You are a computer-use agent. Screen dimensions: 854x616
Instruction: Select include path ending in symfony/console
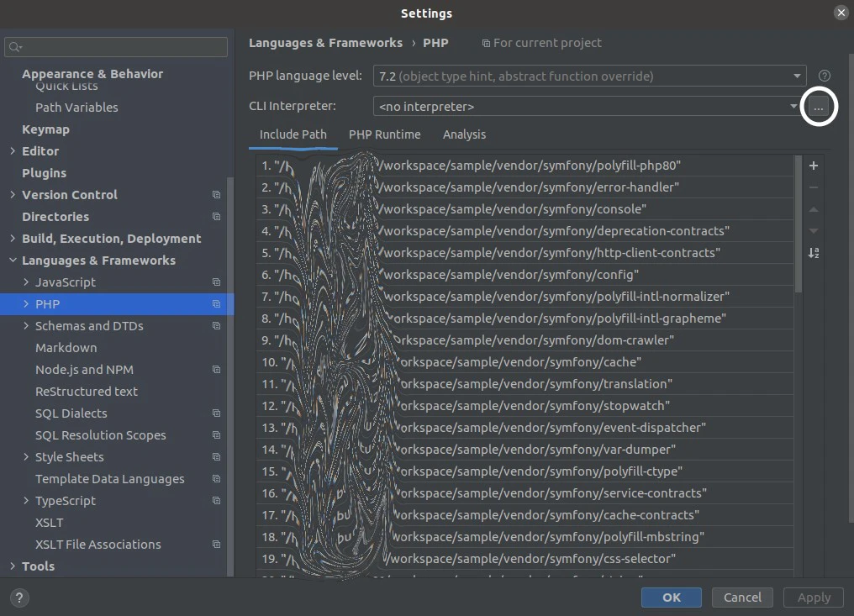tap(525, 209)
